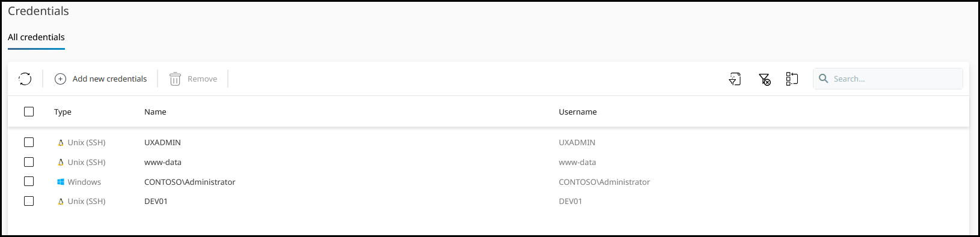Tick the CONTOSO\Administrator row checkbox
The width and height of the screenshot is (980, 237).
(x=29, y=181)
